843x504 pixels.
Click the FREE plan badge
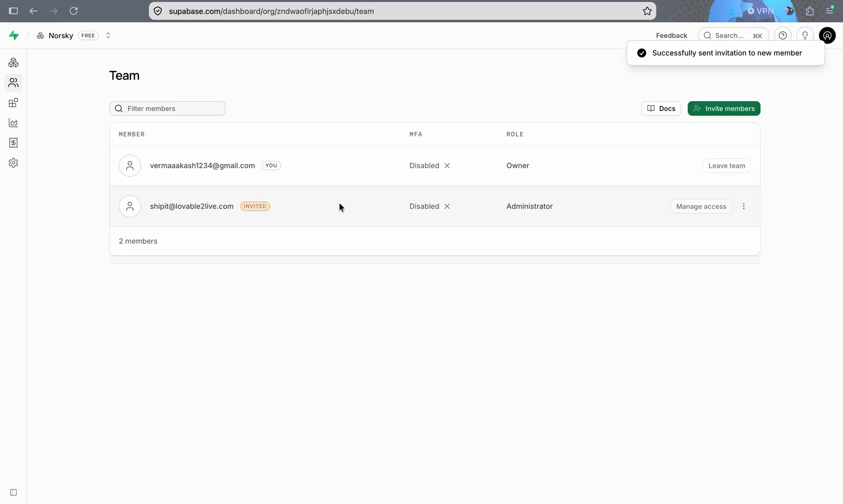[x=88, y=35]
